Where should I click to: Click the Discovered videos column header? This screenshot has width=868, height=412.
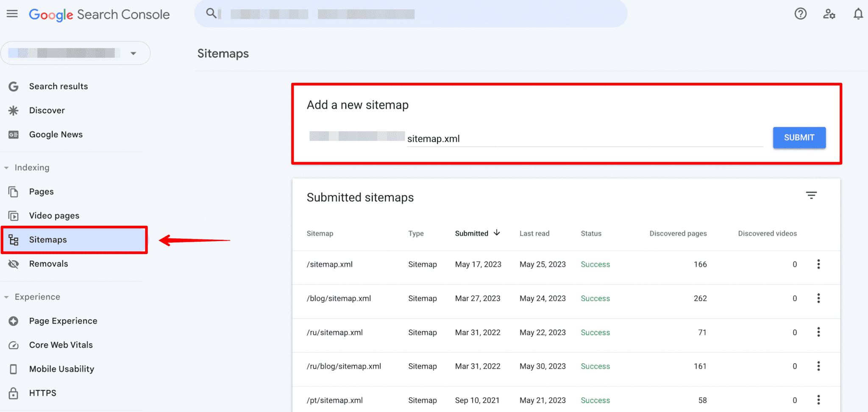point(768,233)
